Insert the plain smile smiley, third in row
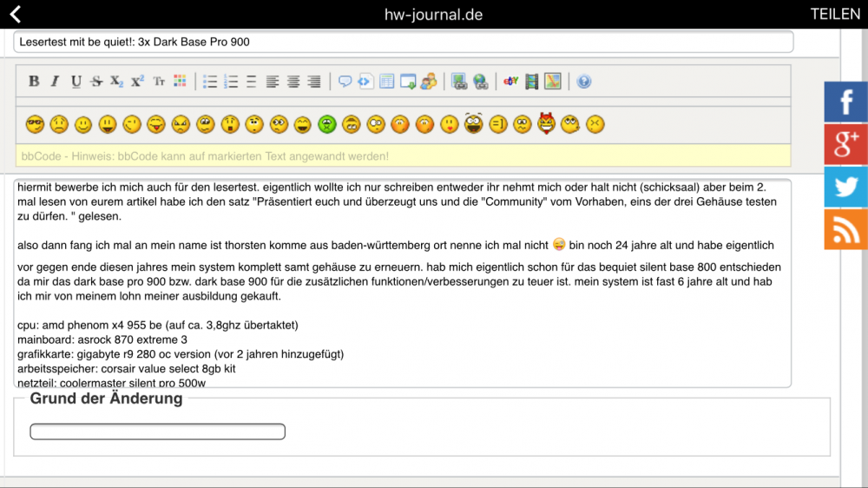The height and width of the screenshot is (488, 868). point(83,124)
